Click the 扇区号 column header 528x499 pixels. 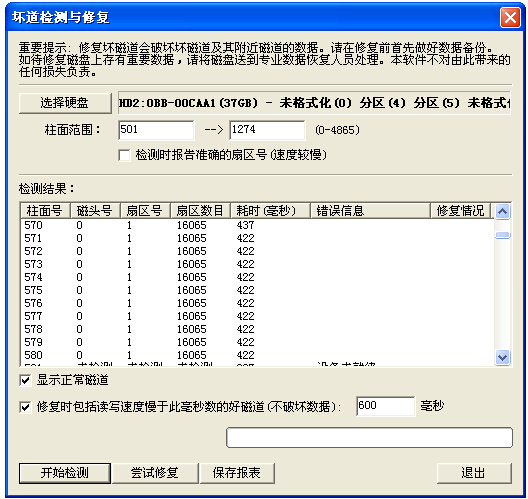point(145,211)
